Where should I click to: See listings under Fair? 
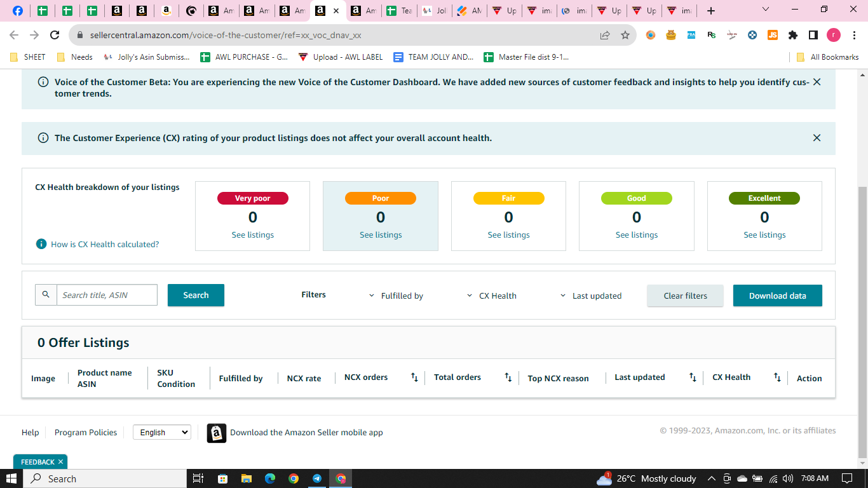coord(508,234)
